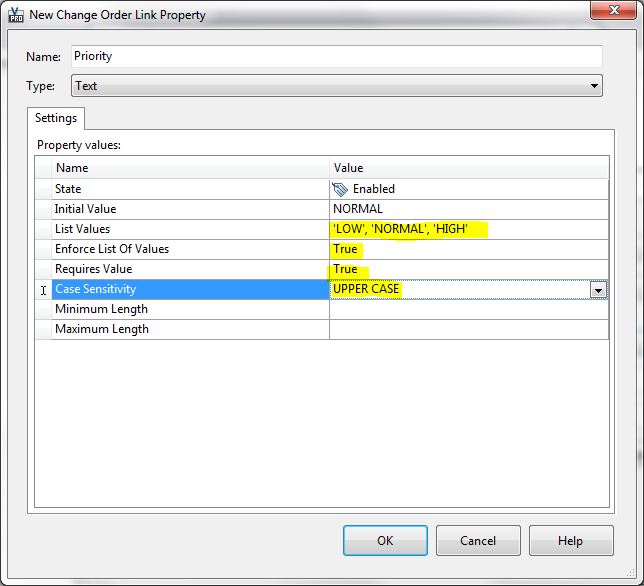
Task: Click the Enabled state value text
Action: (x=374, y=189)
